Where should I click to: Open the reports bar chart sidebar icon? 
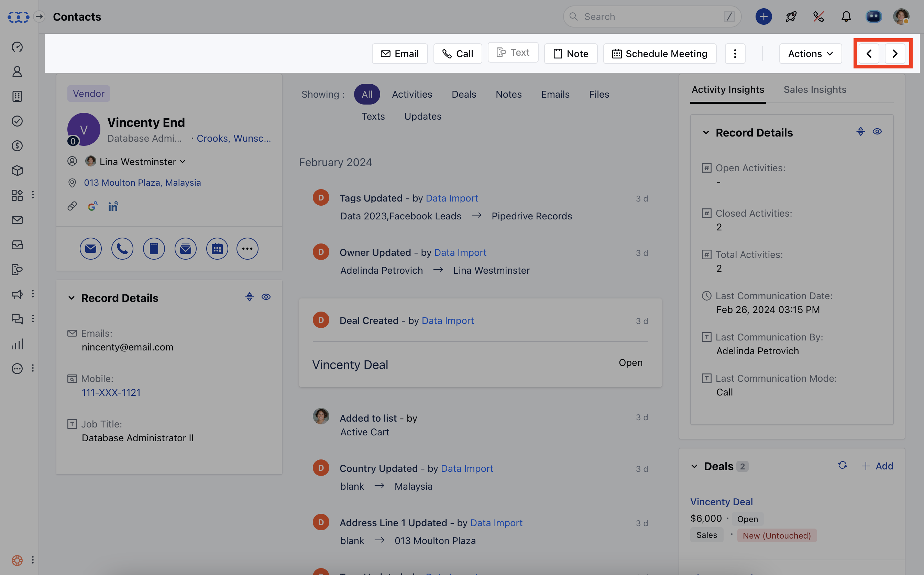[17, 344]
